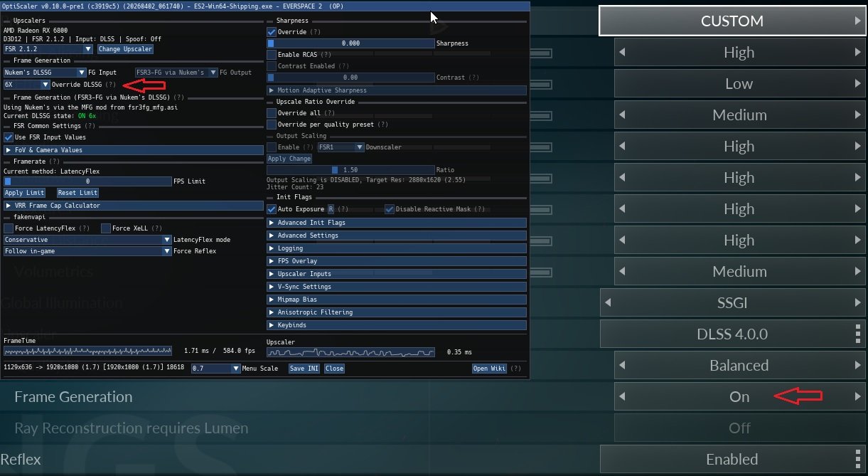
Task: Expand Advanced Init Flags
Action: [397, 223]
